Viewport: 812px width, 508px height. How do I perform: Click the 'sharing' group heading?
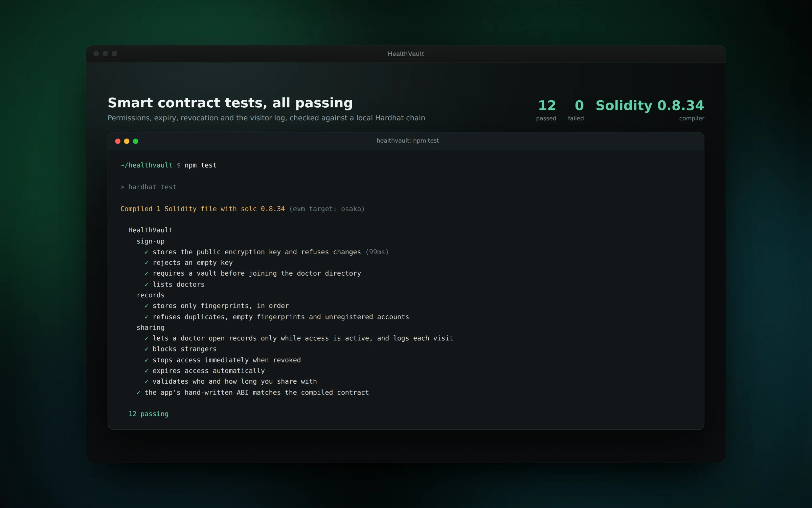click(x=150, y=327)
